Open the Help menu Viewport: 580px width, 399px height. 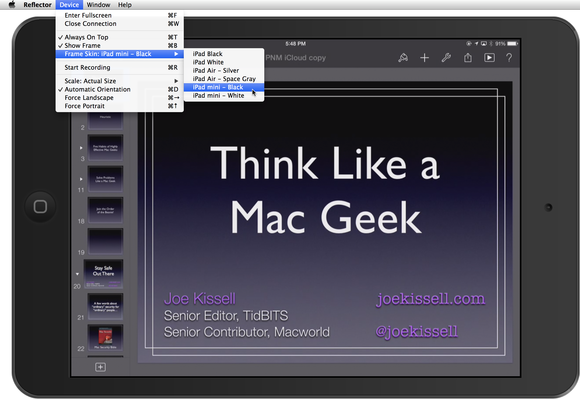(125, 5)
